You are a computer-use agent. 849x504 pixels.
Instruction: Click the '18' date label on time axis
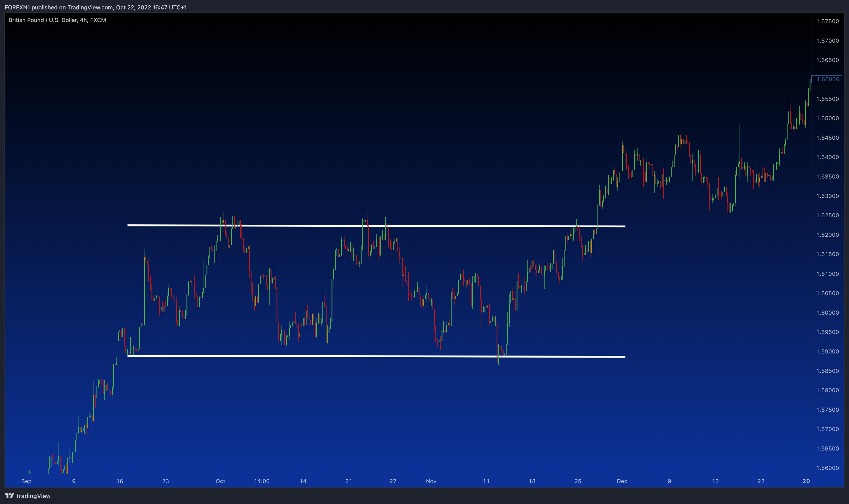click(532, 481)
